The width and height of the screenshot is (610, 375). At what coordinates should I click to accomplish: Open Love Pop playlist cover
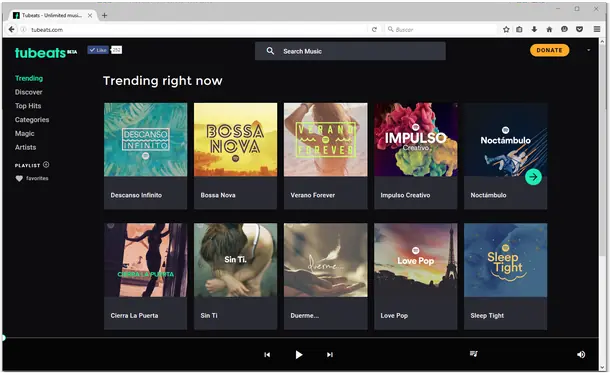tap(415, 260)
